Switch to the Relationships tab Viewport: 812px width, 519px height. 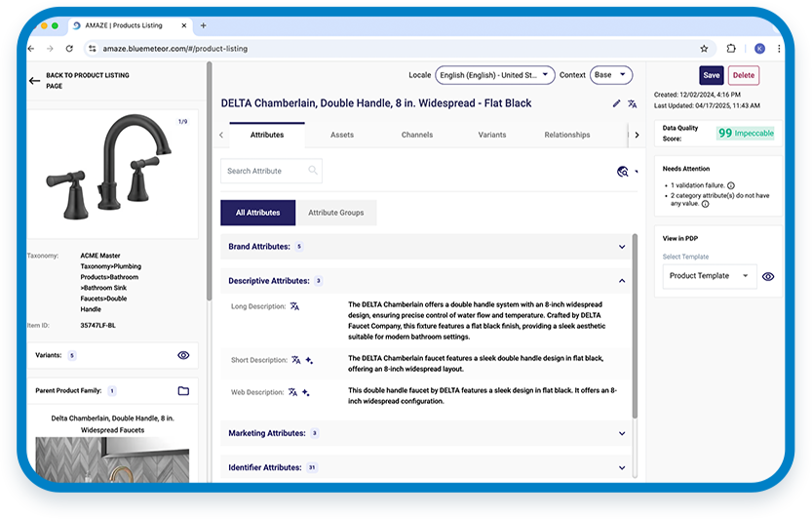click(567, 135)
